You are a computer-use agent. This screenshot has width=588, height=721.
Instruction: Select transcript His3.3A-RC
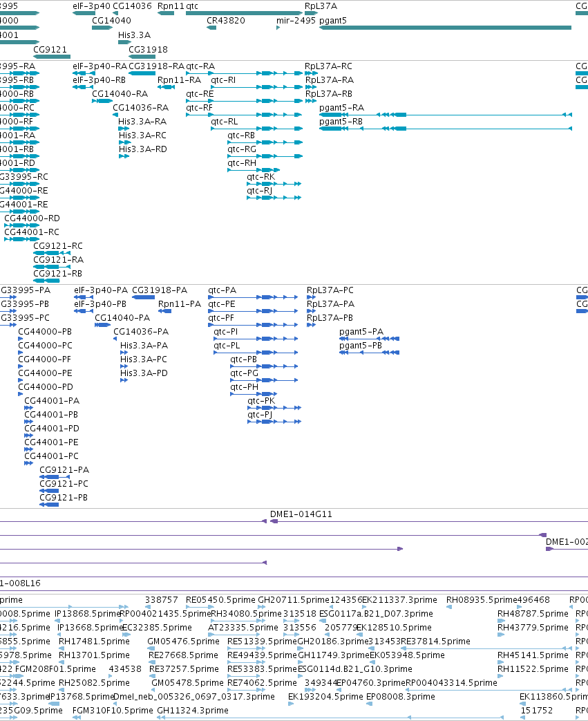142,135
